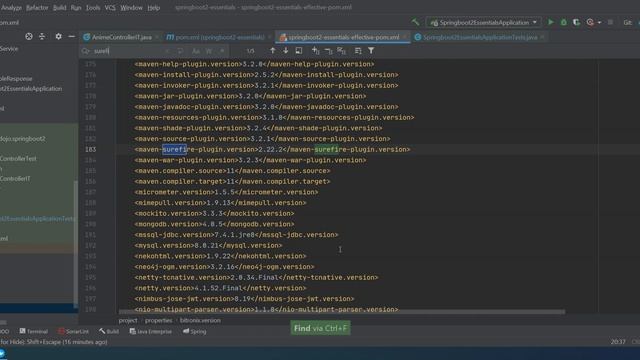Viewport: 640px width, 360px height.
Task: Click the find in selection icon
Action: (299, 51)
